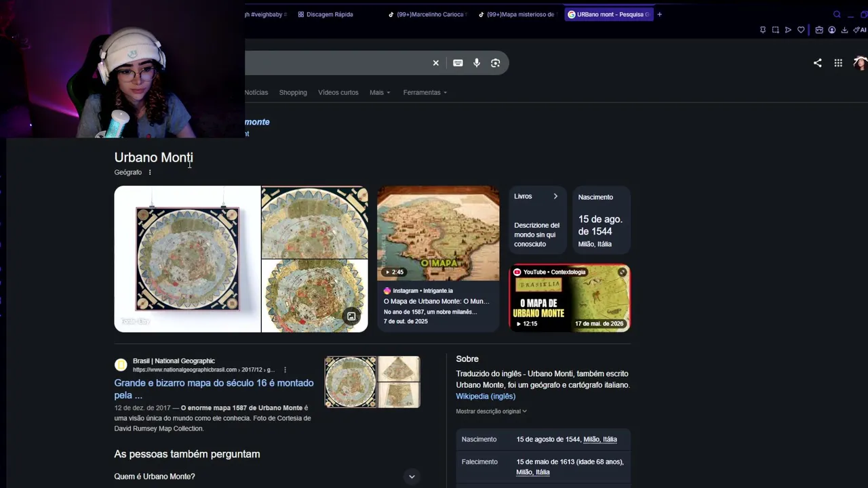Open the Instagram Intrigante.ia video title

(x=437, y=302)
